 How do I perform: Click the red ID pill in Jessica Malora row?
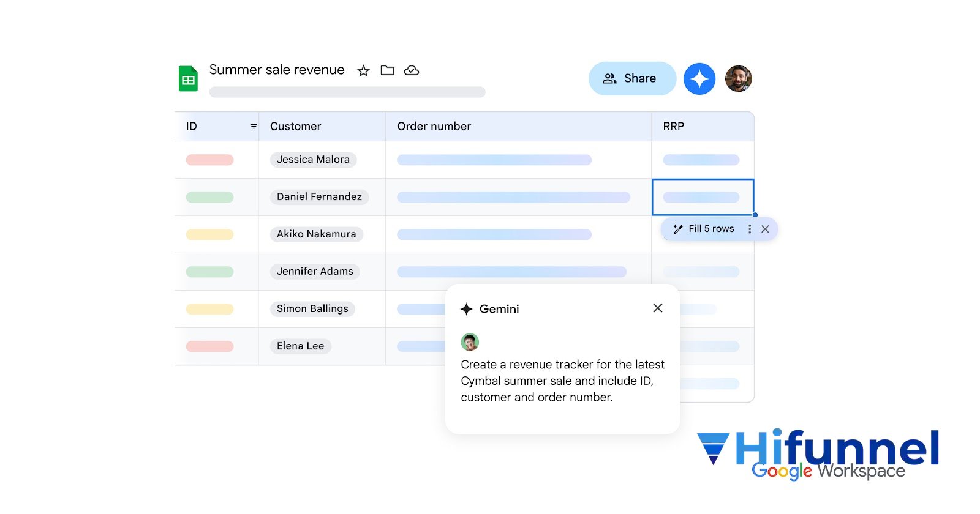point(210,160)
